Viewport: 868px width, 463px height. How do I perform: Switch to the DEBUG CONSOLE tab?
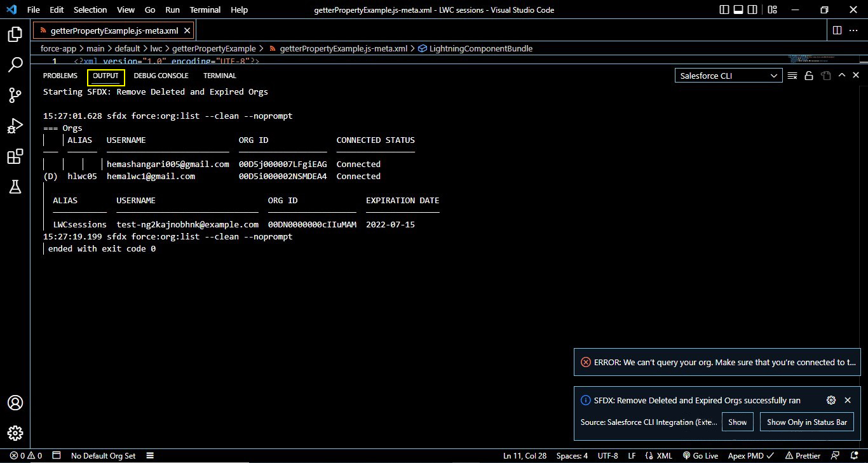click(x=161, y=76)
